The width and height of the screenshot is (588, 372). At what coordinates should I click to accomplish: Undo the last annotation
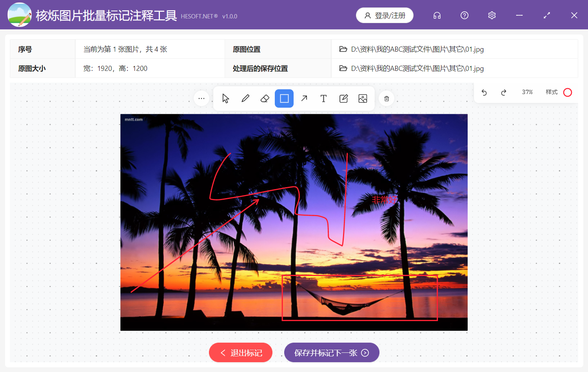tap(485, 92)
